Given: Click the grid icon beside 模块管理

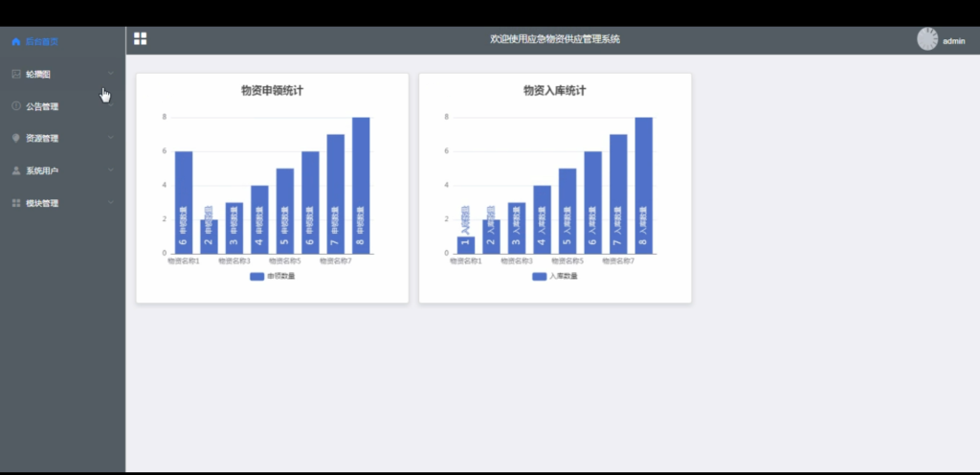Looking at the screenshot, I should coord(16,203).
